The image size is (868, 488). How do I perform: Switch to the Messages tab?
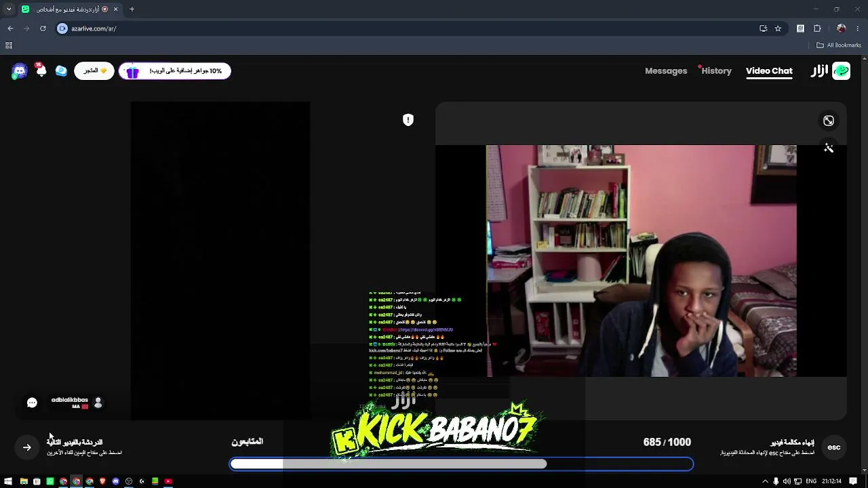[x=666, y=70]
